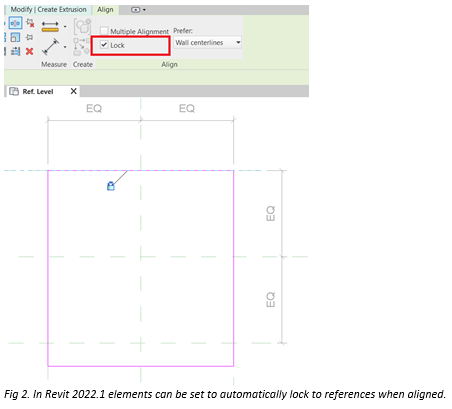Click the Unpin tool icon
This screenshot has width=452, height=409.
click(30, 23)
